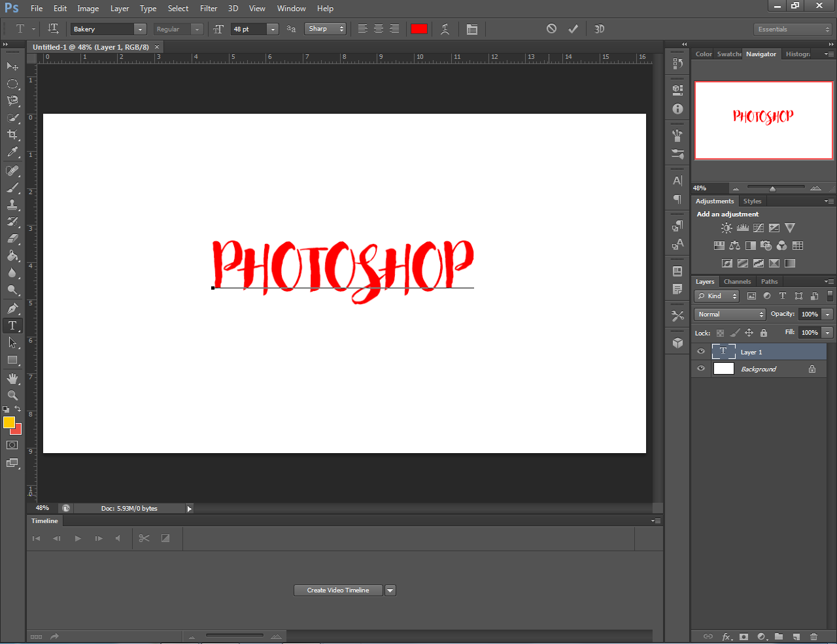Image resolution: width=837 pixels, height=644 pixels.
Task: Select the Quick Selection tool
Action: pyautogui.click(x=12, y=118)
